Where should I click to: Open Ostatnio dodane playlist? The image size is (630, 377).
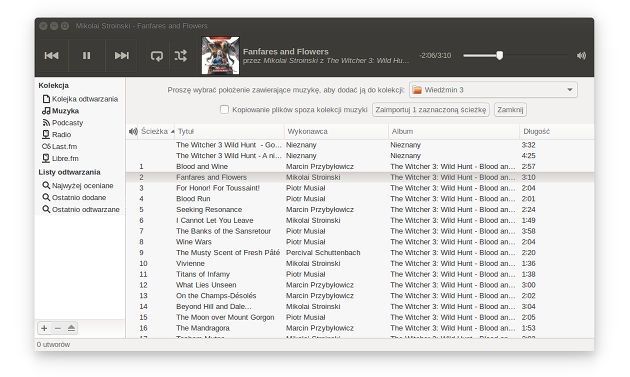click(74, 197)
